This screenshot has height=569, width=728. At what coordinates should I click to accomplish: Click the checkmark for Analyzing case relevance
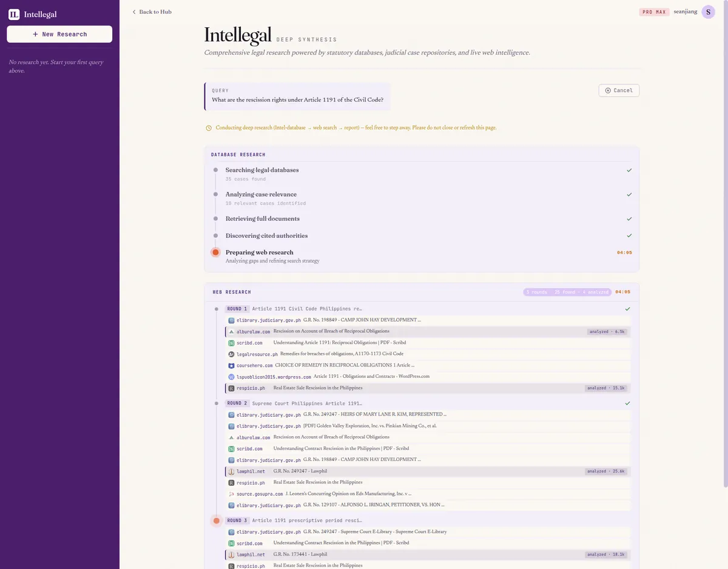pyautogui.click(x=629, y=195)
